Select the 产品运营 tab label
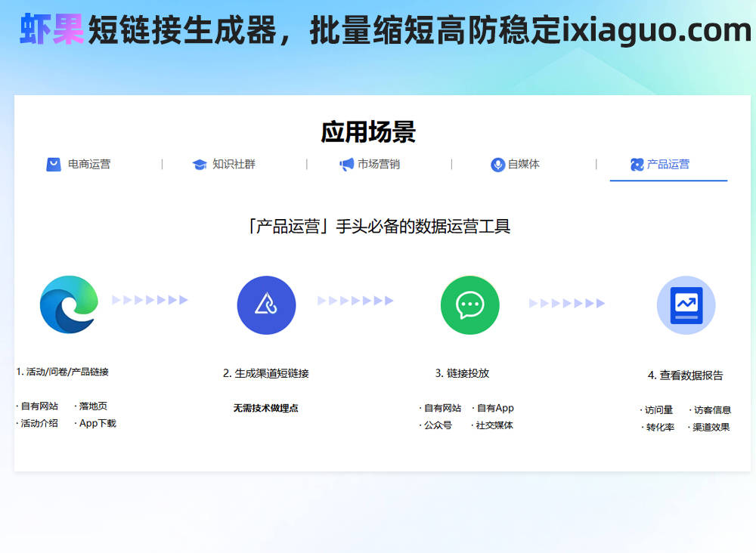 (x=668, y=164)
